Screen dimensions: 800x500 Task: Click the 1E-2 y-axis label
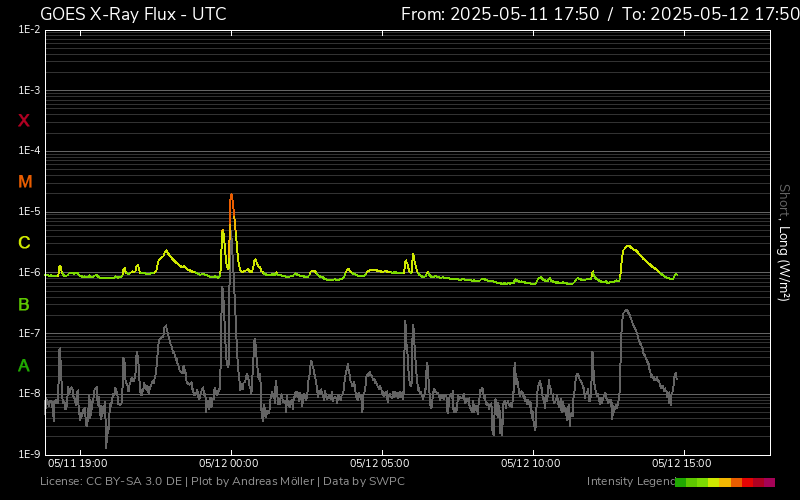pyautogui.click(x=29, y=30)
